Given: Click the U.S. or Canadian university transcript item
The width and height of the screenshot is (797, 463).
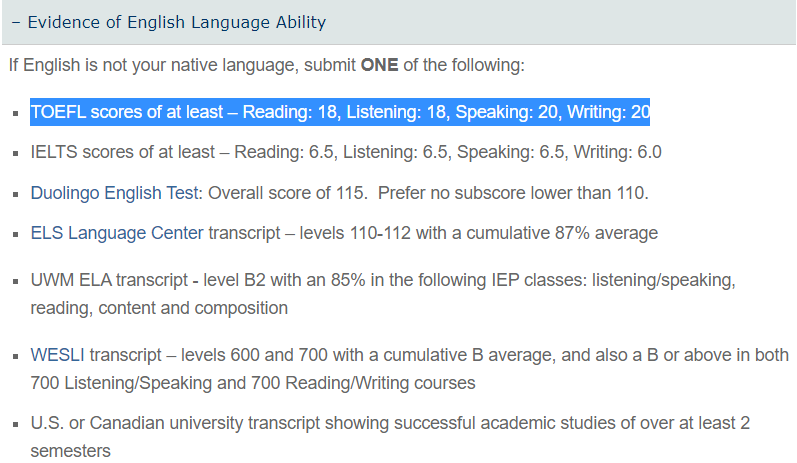Looking at the screenshot, I should tap(390, 437).
